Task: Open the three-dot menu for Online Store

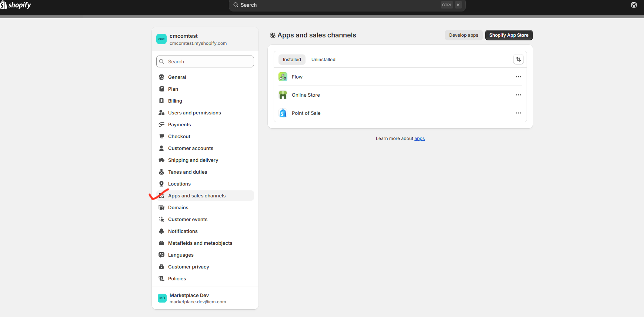Action: click(x=518, y=95)
